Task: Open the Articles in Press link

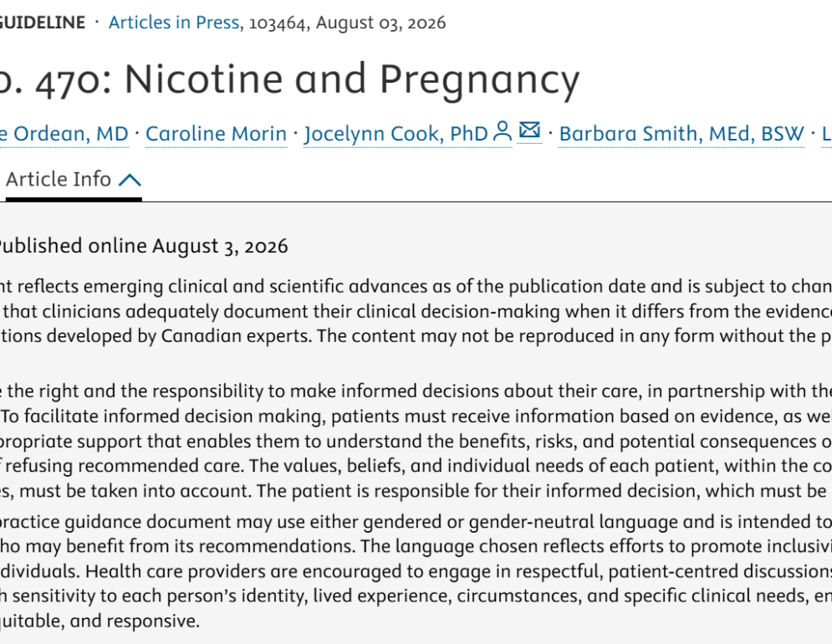Action: tap(174, 23)
